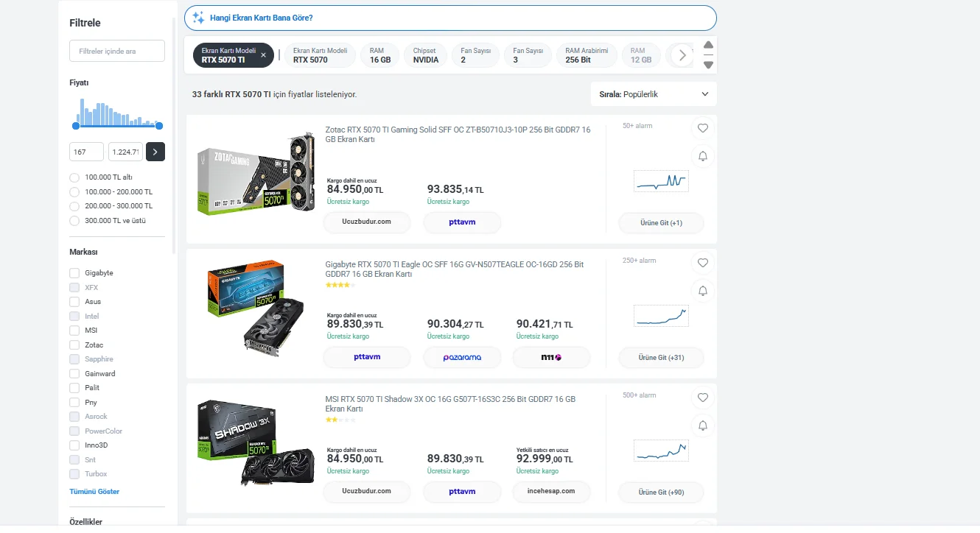Collapse the filter chips with up triangle

[708, 45]
